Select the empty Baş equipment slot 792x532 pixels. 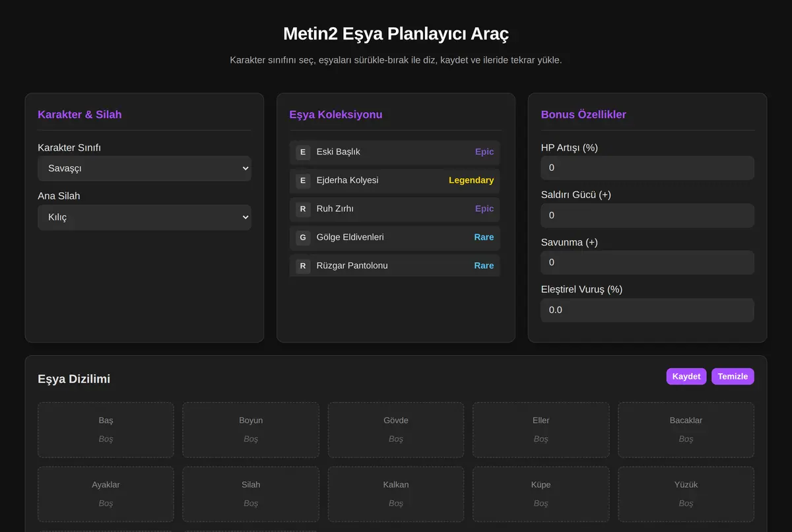[106, 430]
